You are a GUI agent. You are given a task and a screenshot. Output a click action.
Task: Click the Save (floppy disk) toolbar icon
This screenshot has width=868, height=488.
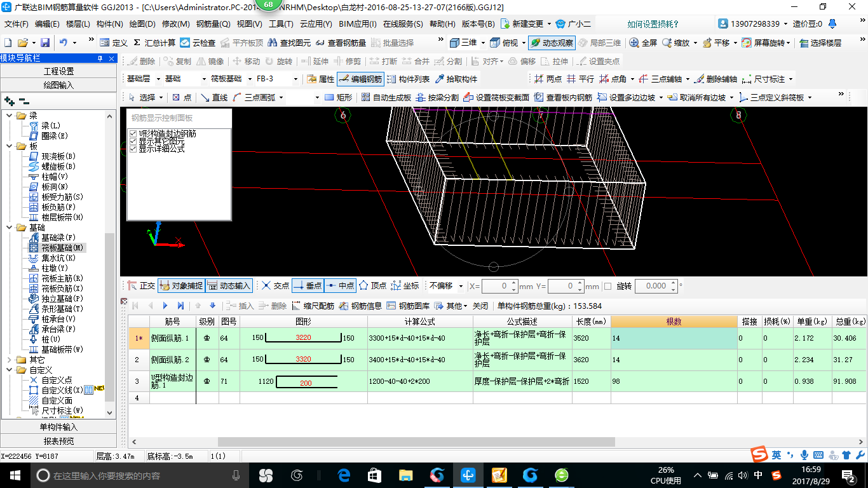tap(45, 43)
